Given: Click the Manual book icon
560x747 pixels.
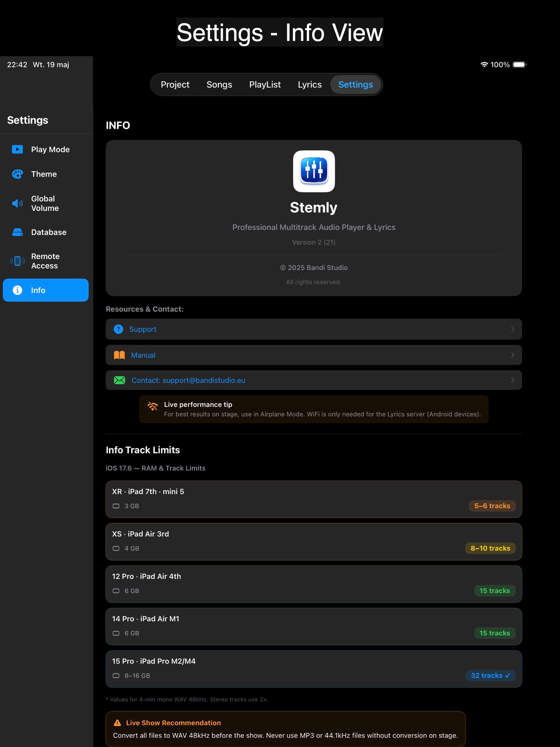Looking at the screenshot, I should 119,355.
